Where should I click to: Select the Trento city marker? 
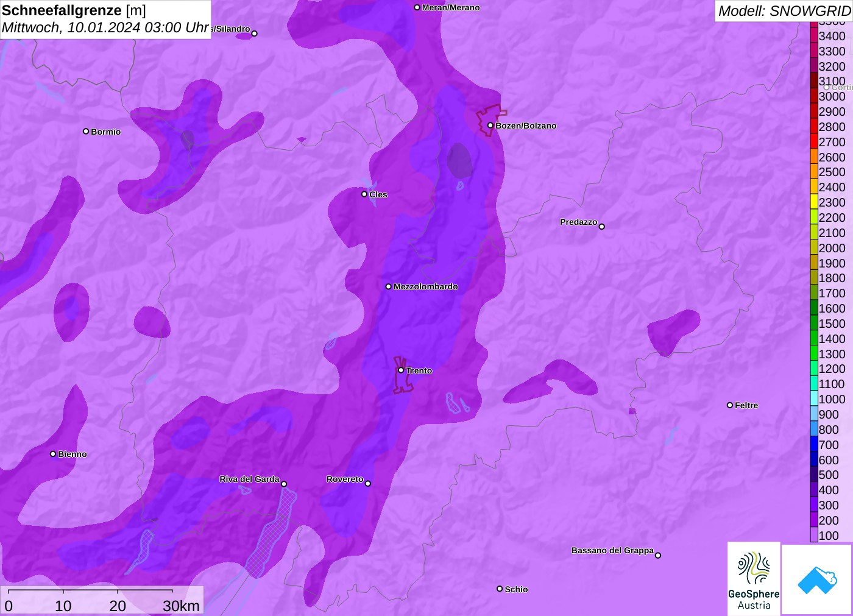pyautogui.click(x=401, y=370)
